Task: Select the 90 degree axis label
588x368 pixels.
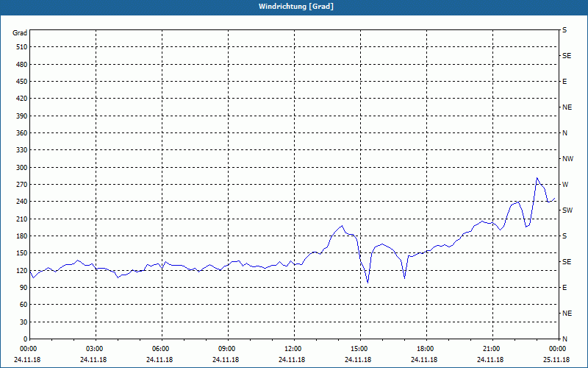Action: pos(24,288)
